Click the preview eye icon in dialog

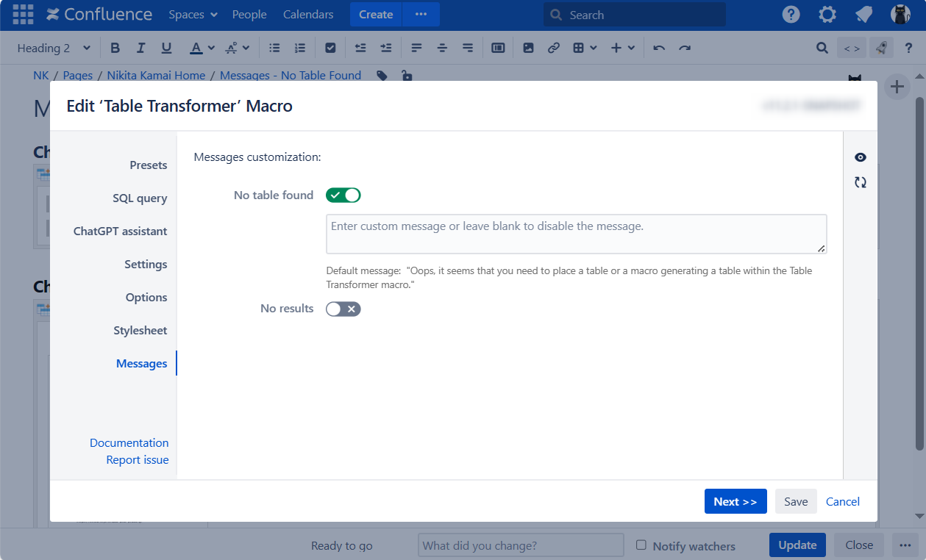[860, 157]
